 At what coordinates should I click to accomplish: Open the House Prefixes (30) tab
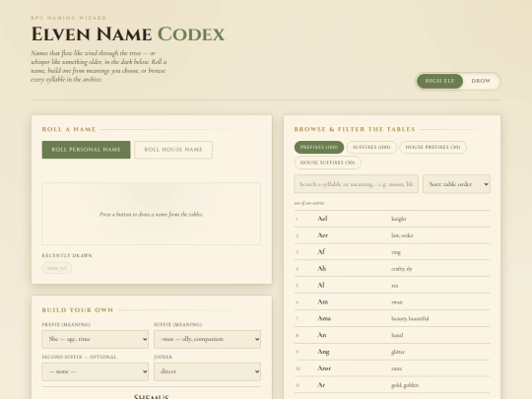point(432,147)
